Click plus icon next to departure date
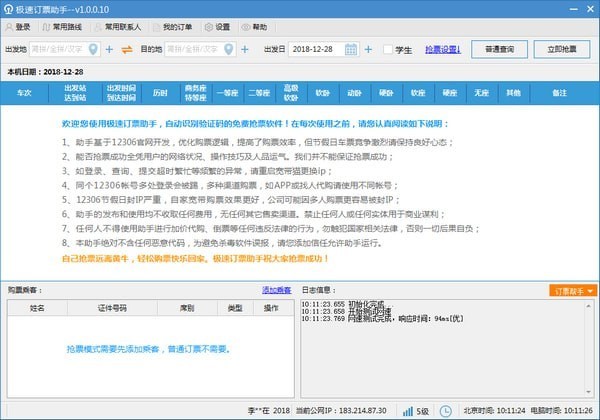The width and height of the screenshot is (600, 420). click(368, 49)
